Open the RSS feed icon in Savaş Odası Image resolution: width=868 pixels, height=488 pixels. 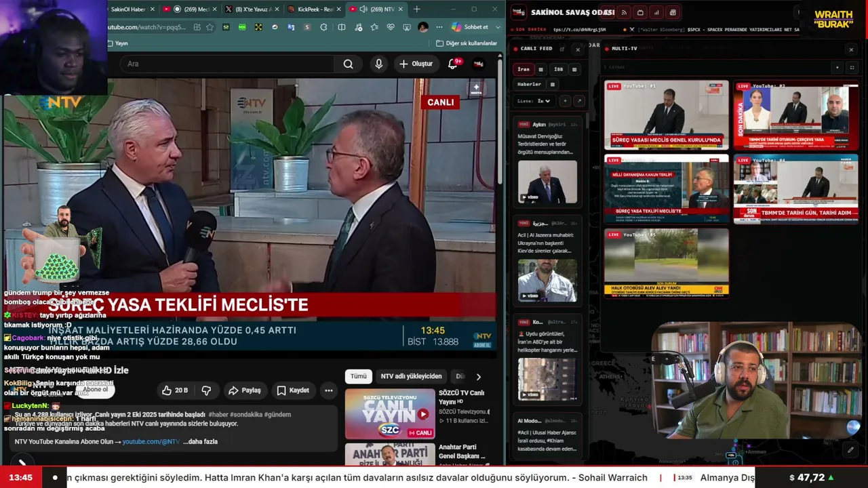pos(624,12)
